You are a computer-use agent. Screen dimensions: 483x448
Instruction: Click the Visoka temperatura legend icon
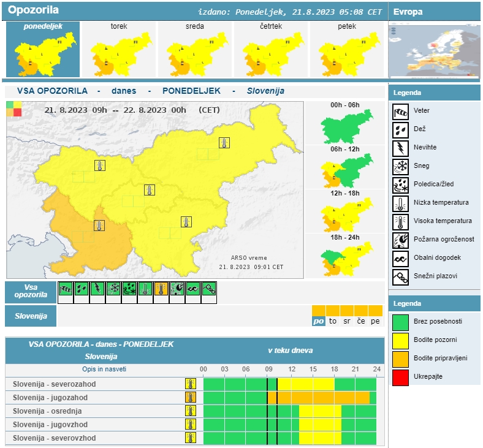click(400, 222)
